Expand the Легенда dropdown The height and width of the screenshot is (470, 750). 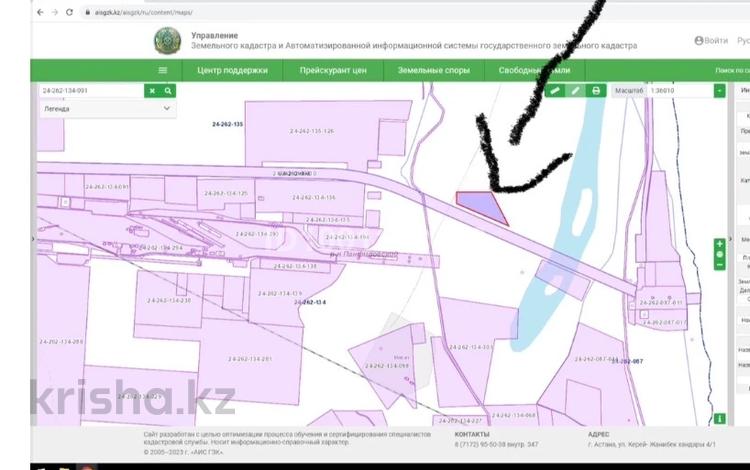point(107,108)
